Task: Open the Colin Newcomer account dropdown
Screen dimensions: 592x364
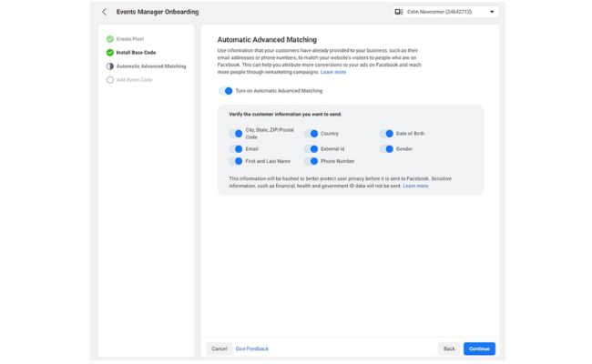Action: (x=492, y=12)
